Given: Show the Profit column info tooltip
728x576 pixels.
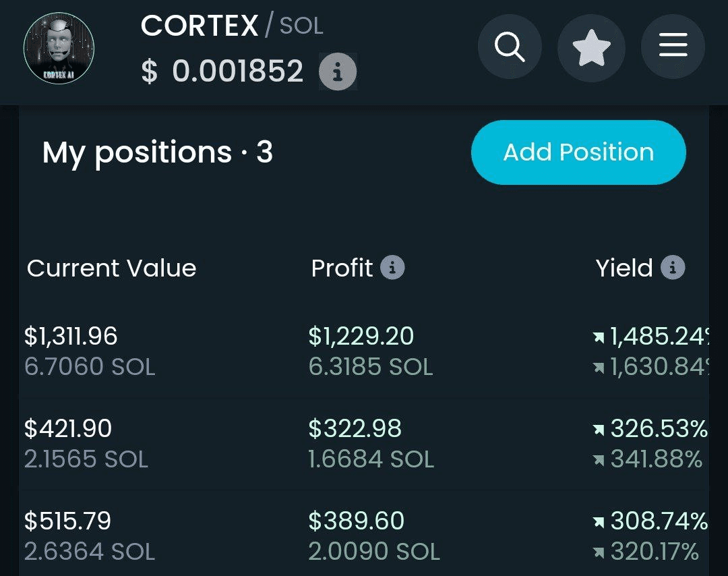Looking at the screenshot, I should point(392,268).
